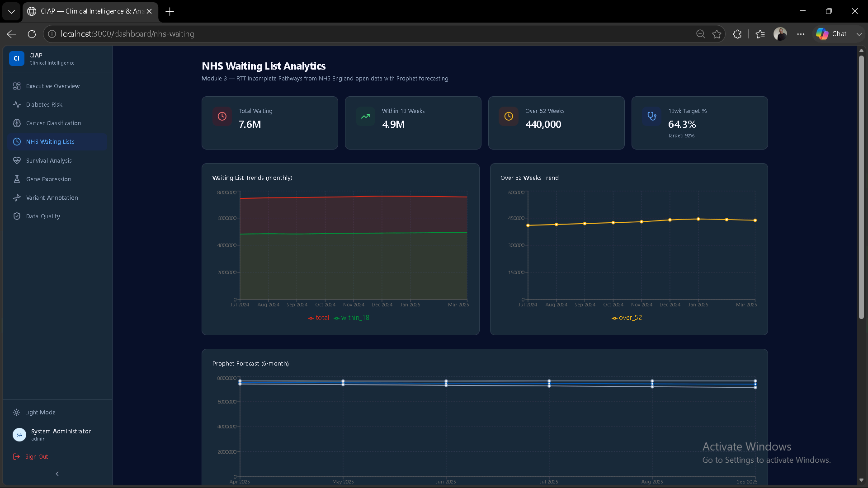Click the browser refresh icon

point(32,34)
